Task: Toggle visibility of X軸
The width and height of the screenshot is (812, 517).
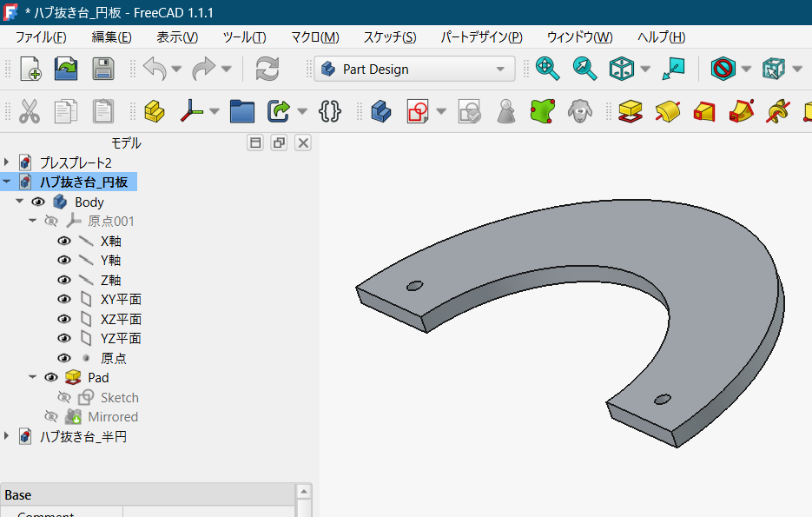Action: [63, 241]
